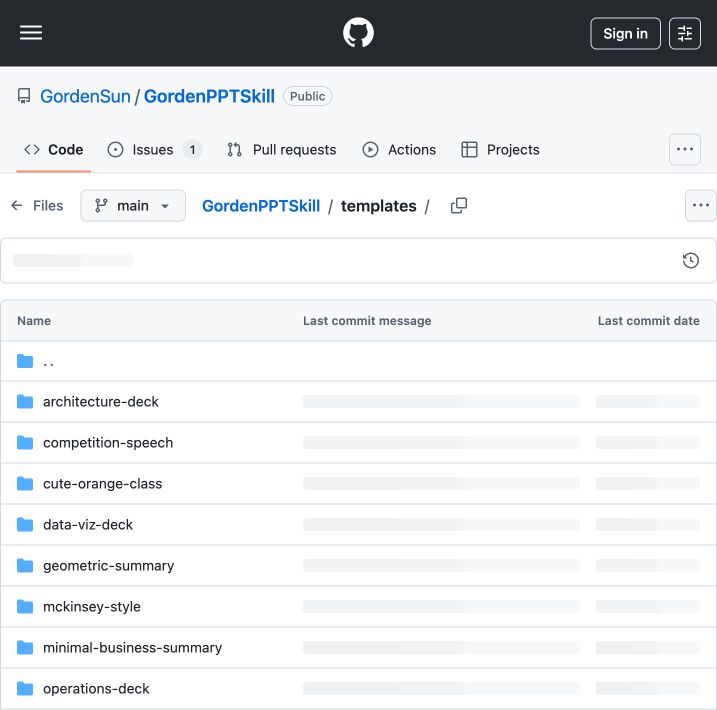717x710 pixels.
Task: Click the repository book icon beside GordenSun
Action: click(x=24, y=96)
